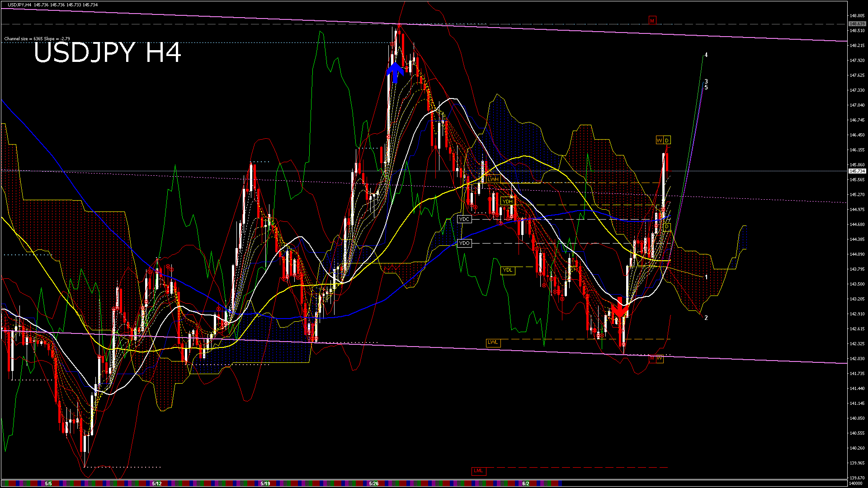This screenshot has width=868, height=488.
Task: Select the red LML level label
Action: click(x=478, y=471)
